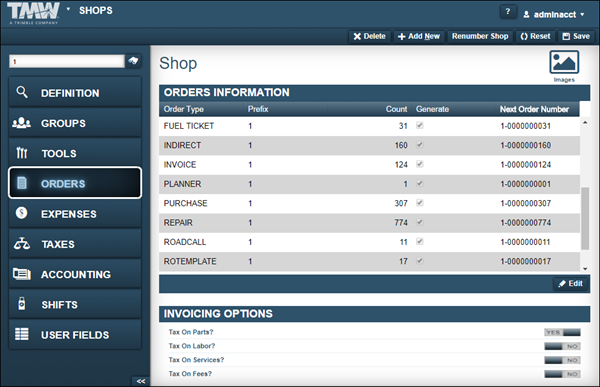The width and height of the screenshot is (600, 387).
Task: Click the Tools icon in sidebar
Action: coord(22,153)
